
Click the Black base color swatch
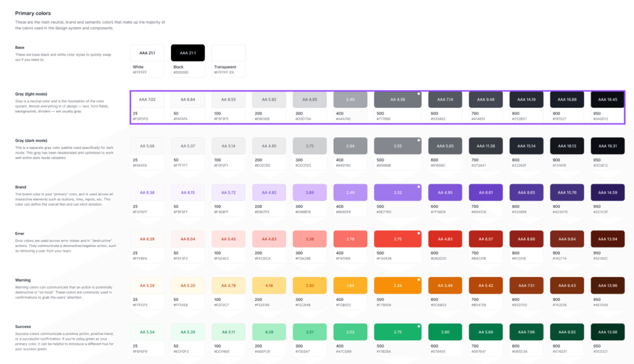pos(188,53)
